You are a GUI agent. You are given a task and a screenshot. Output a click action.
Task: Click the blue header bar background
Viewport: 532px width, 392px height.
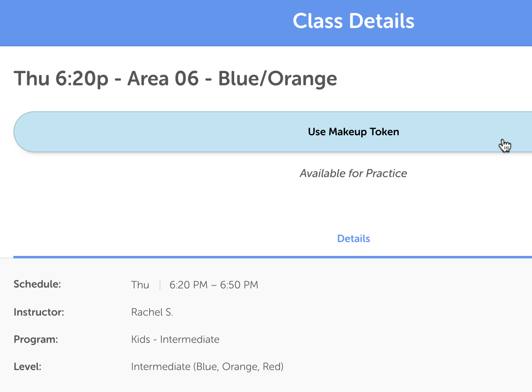(x=142, y=23)
